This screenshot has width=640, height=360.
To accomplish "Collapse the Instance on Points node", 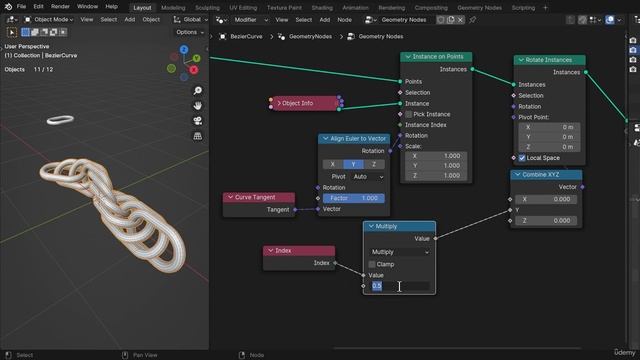I will pyautogui.click(x=408, y=56).
